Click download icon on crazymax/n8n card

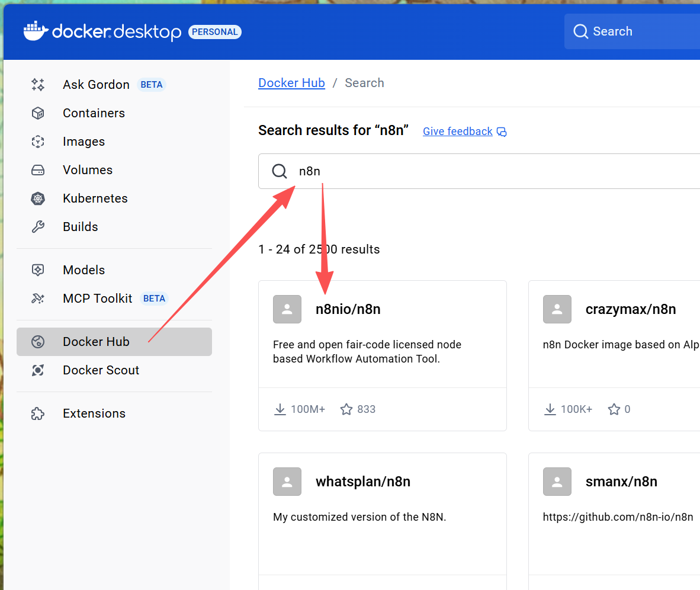coord(550,409)
